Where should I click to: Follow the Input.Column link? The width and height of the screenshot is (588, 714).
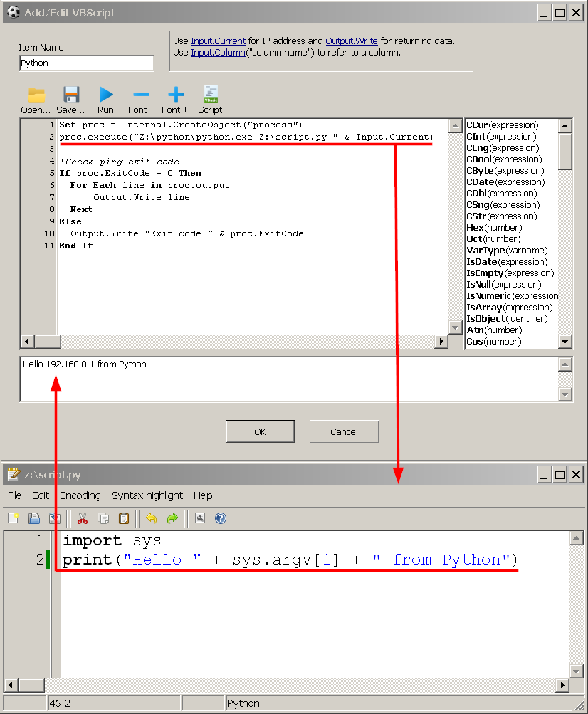click(218, 53)
